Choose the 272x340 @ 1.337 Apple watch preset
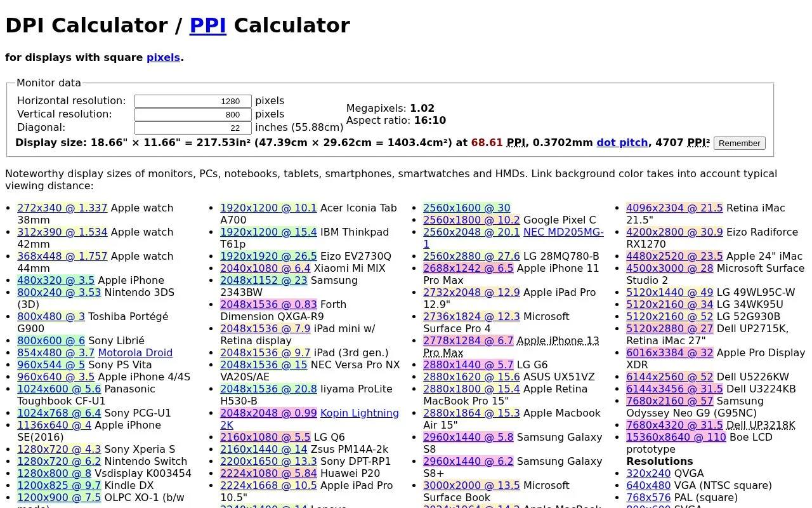Image resolution: width=812 pixels, height=508 pixels. point(62,208)
